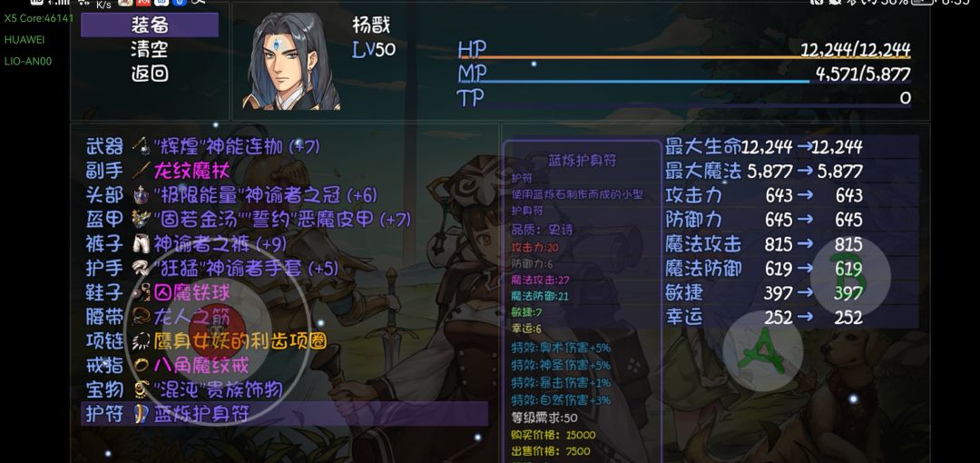Click the 龙纹魔杖 off-hand wand icon

pos(142,171)
